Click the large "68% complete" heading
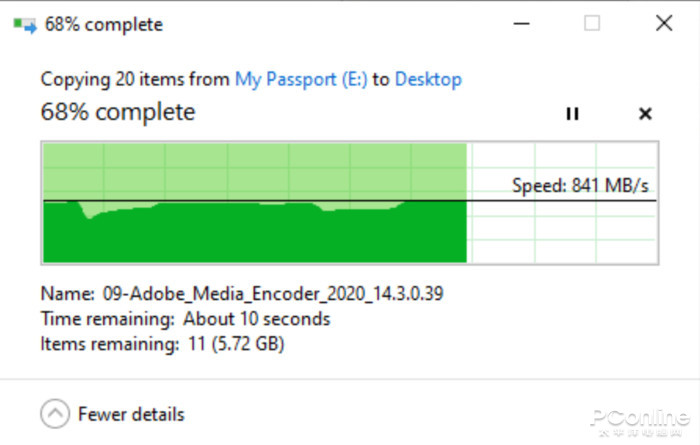The height and width of the screenshot is (445, 700). [118, 112]
